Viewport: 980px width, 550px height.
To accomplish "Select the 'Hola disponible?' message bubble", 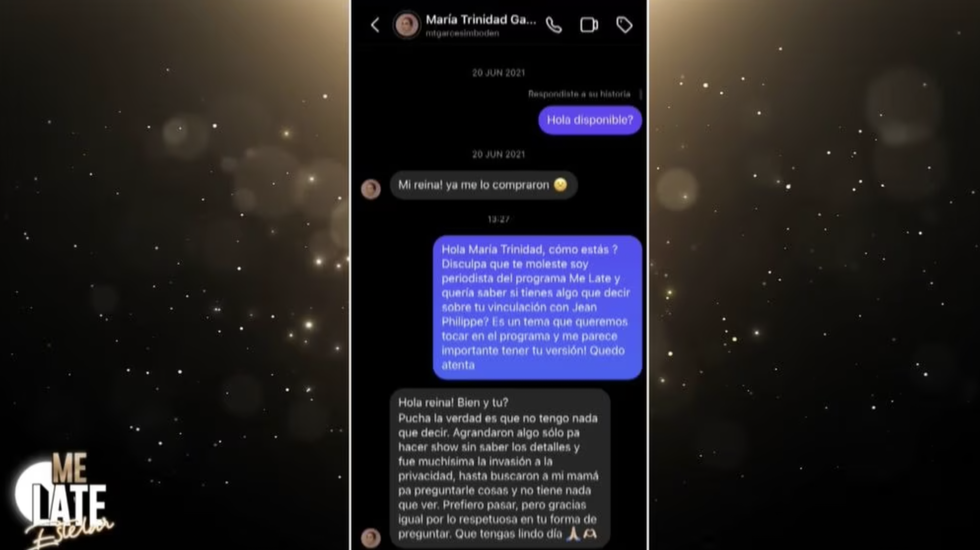I will tap(590, 120).
